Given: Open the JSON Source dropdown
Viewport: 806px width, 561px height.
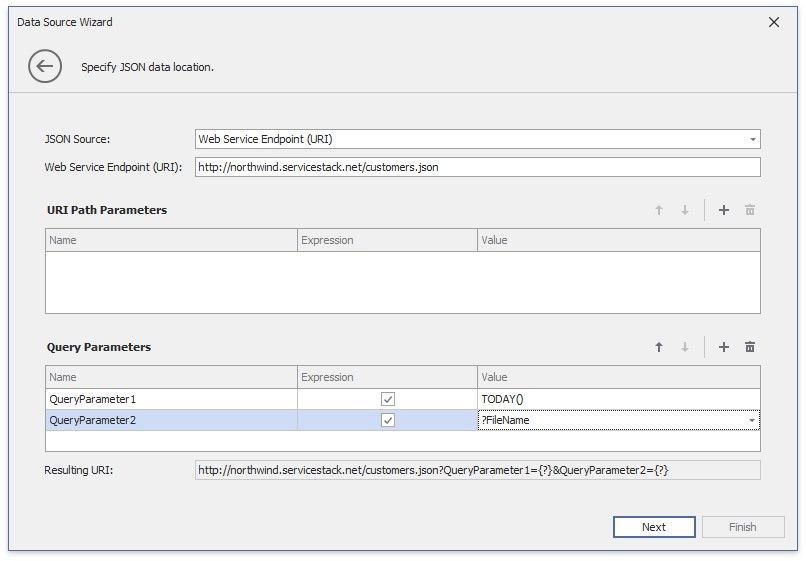Looking at the screenshot, I should 752,139.
